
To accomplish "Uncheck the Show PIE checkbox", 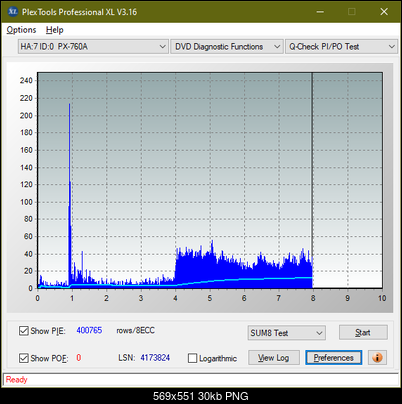I will [24, 331].
